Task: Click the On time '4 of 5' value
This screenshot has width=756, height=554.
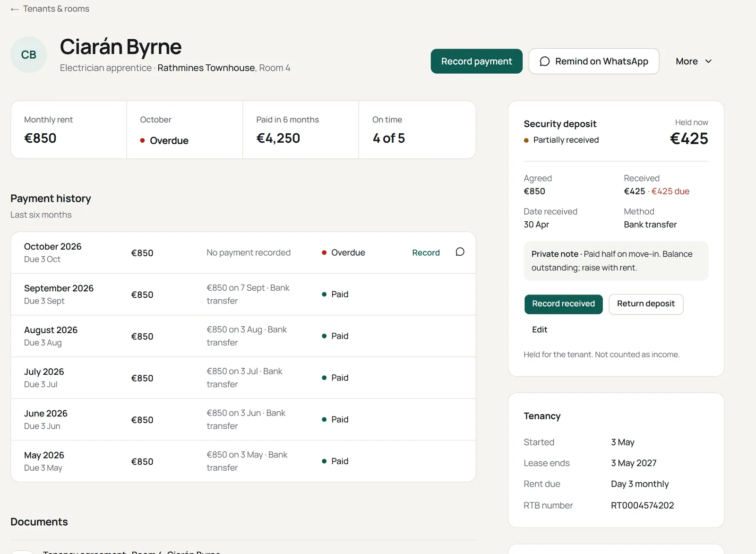Action: (x=388, y=138)
